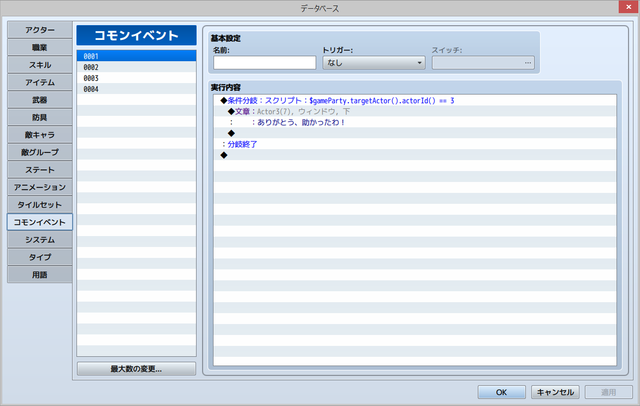The image size is (640, 406).
Task: Go to the 敵グループ tab
Action: [x=40, y=153]
